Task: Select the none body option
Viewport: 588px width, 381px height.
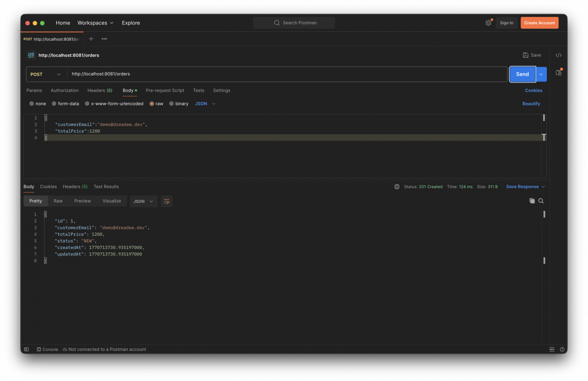Action: click(38, 104)
